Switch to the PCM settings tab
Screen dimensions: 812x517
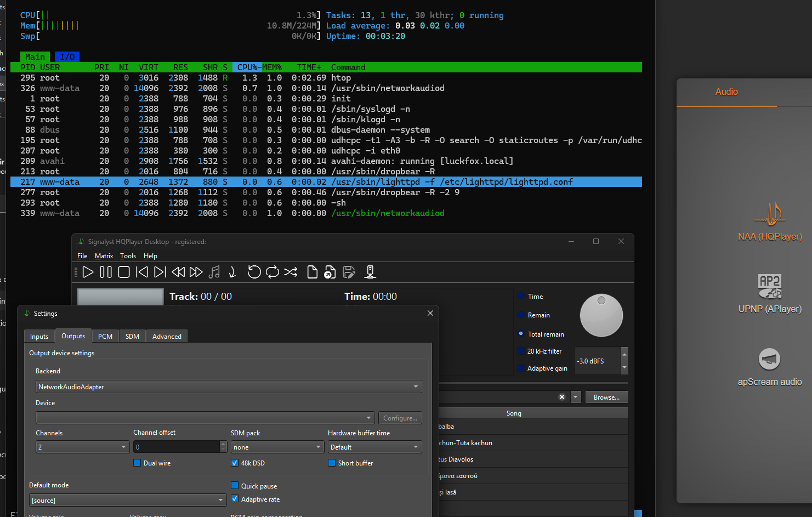pos(105,336)
